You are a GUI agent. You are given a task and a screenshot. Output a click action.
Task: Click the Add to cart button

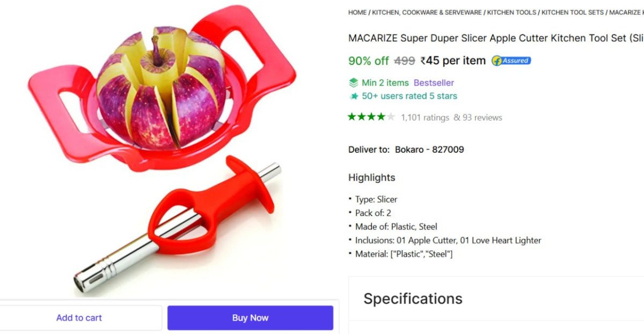79,318
